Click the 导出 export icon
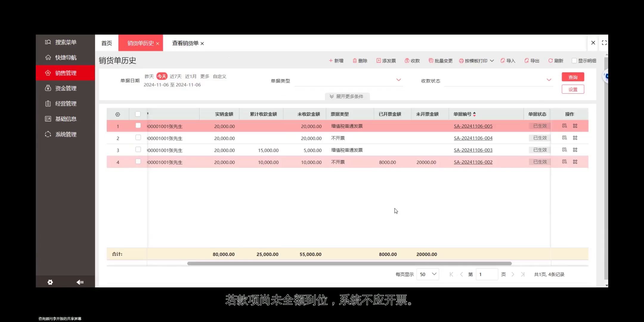The width and height of the screenshot is (644, 322). tap(532, 61)
